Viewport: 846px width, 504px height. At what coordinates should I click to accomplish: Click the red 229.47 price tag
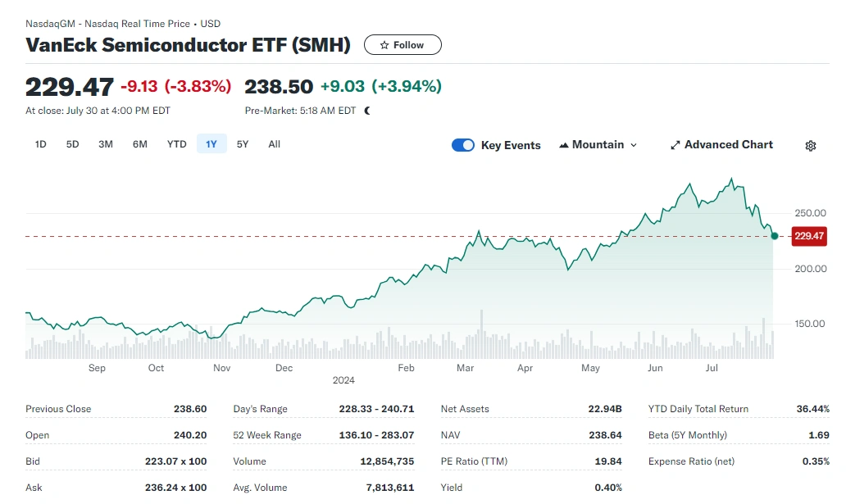click(808, 236)
